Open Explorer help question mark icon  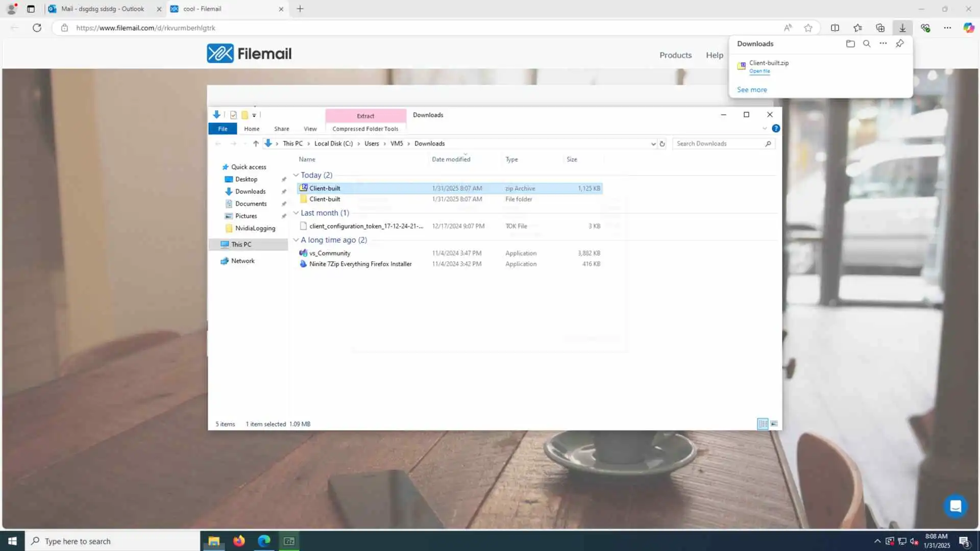[x=776, y=129]
